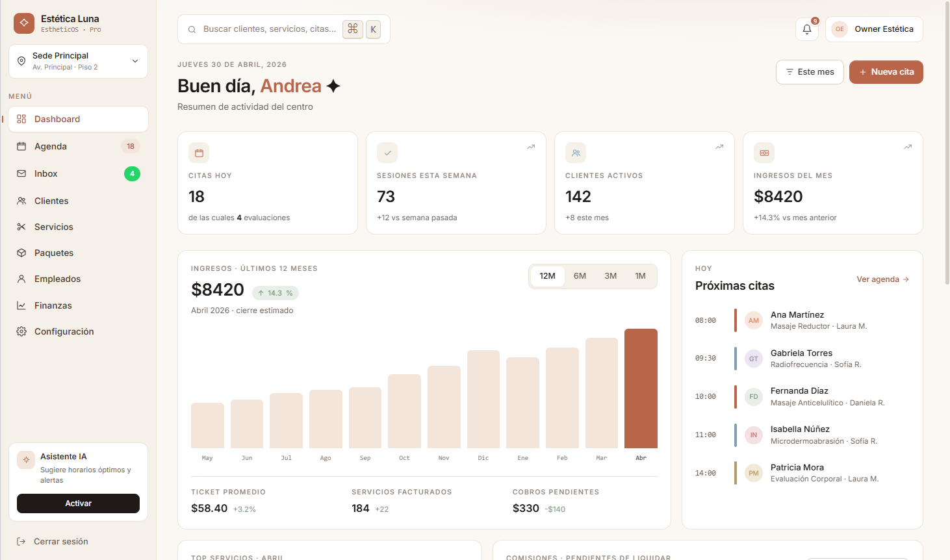
Task: Select the 12M chart range tab
Action: [x=548, y=276]
